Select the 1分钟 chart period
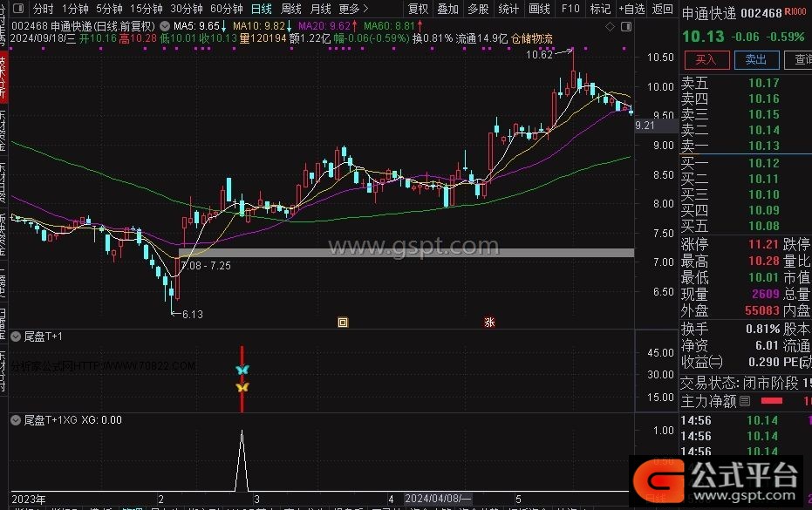 [75, 9]
